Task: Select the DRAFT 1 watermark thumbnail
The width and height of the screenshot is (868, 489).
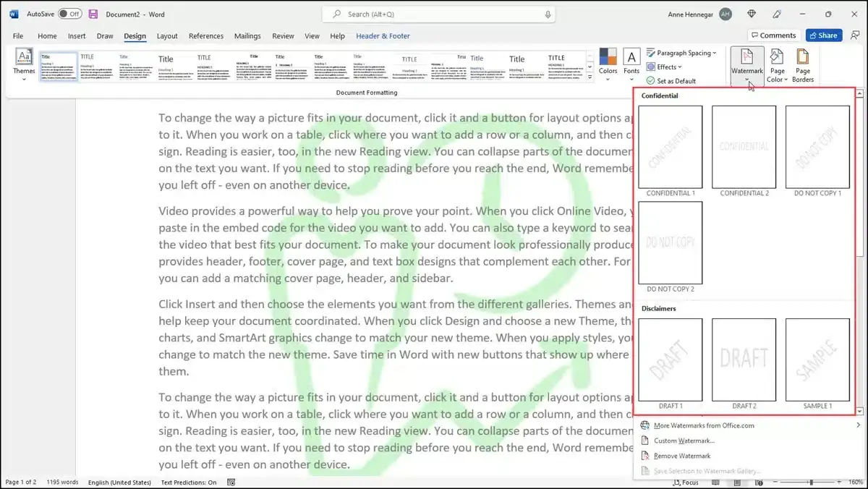Action: pos(670,360)
